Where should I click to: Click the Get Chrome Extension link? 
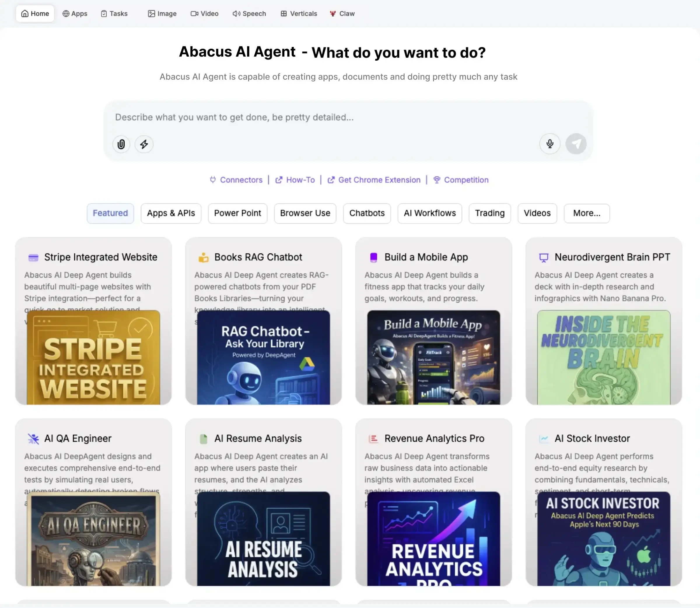tap(374, 180)
